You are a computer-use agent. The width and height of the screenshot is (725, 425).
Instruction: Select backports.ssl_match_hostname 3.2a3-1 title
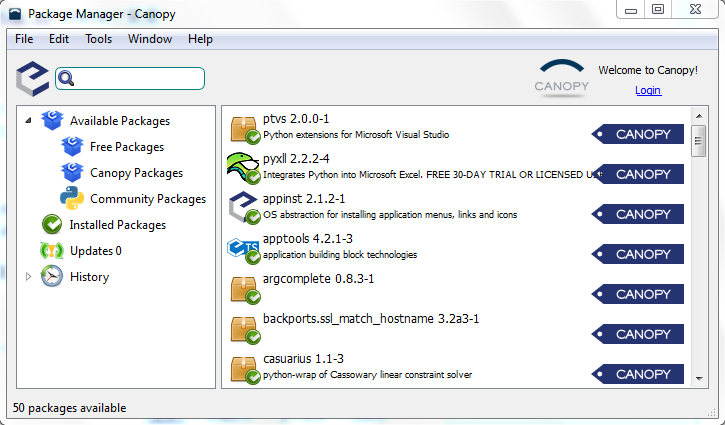pos(371,319)
